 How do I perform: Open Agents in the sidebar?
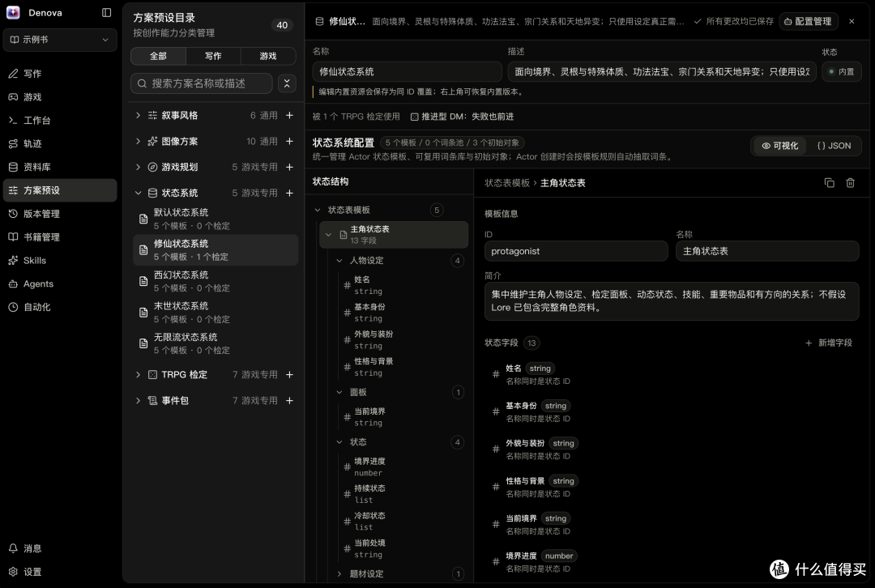pyautogui.click(x=60, y=284)
